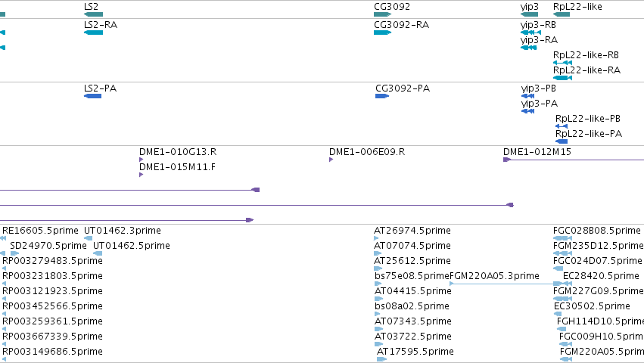Click the CG3092-PA protein glyph
644x363 pixels.
point(382,96)
